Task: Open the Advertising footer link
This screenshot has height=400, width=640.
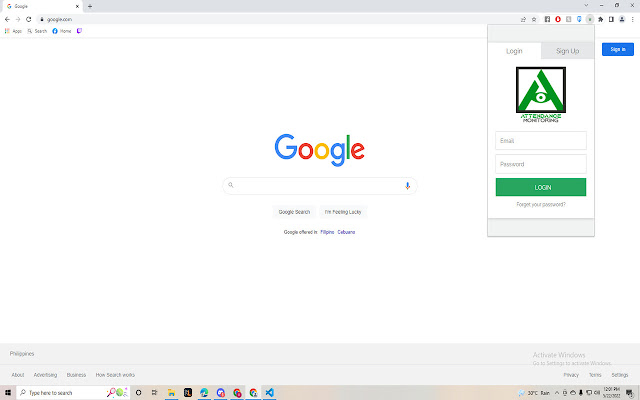Action: tap(45, 375)
